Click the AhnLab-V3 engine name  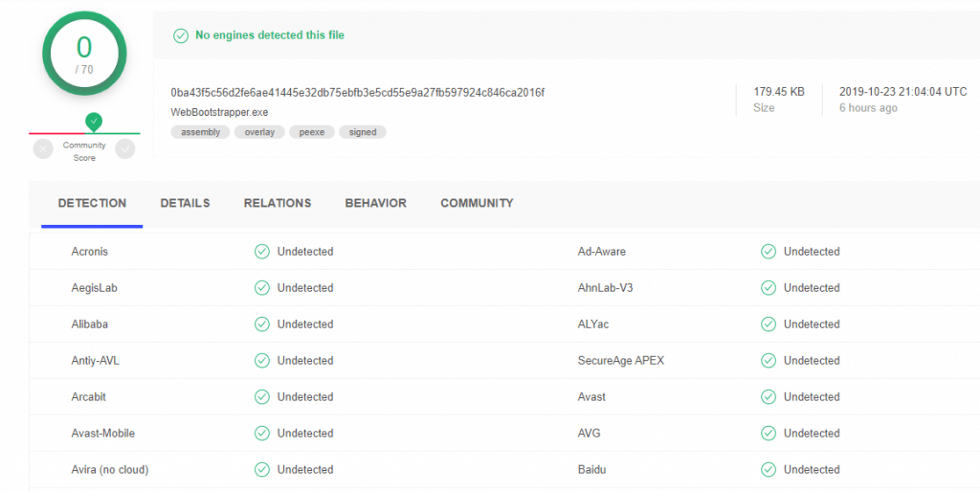pos(606,287)
